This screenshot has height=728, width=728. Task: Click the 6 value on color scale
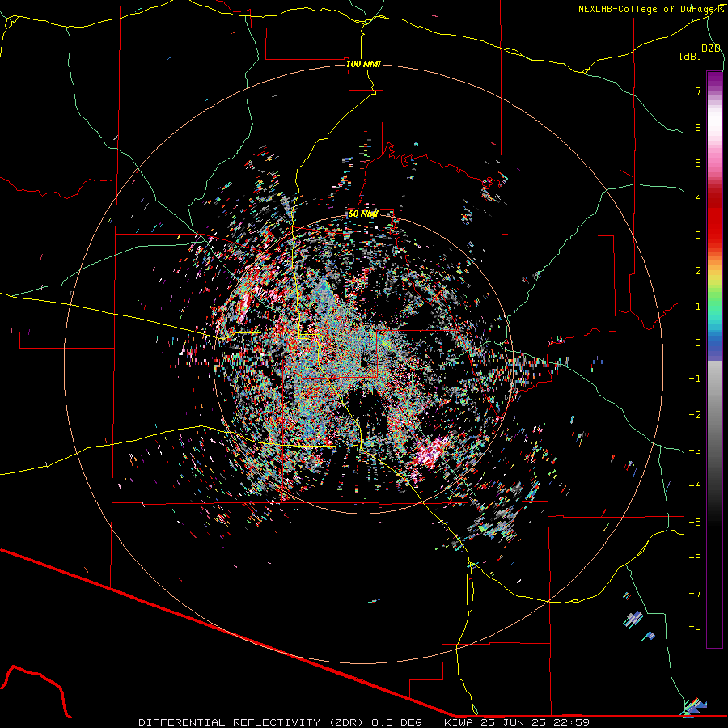point(698,127)
